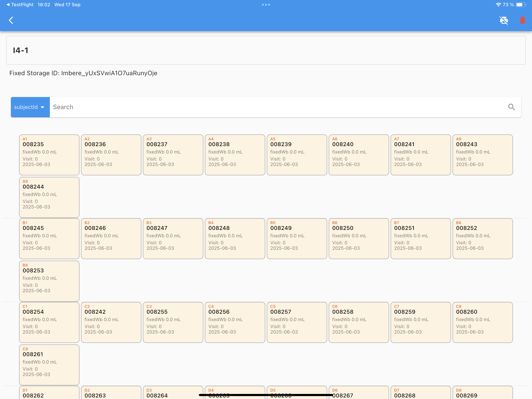Tap the search magnifier icon
This screenshot has height=399, width=532.
click(511, 107)
